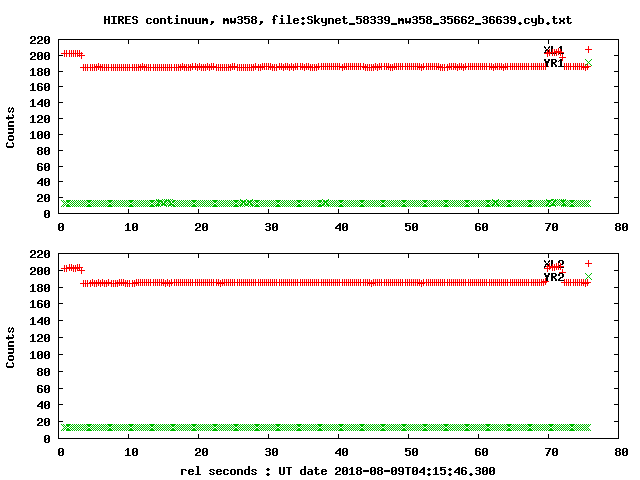Click initial red cluster near 200 in lower plot
Image resolution: width=640 pixels, height=480 pixels.
[x=73, y=268]
